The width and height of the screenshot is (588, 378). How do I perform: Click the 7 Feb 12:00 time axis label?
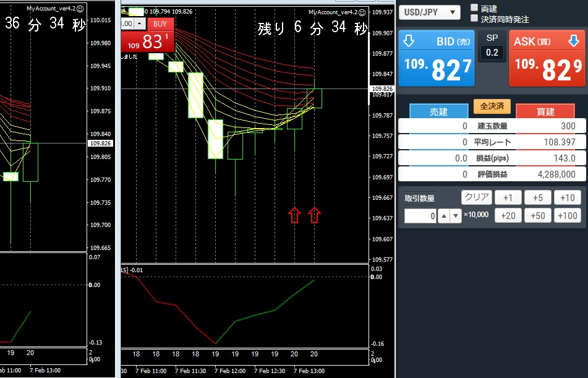pyautogui.click(x=229, y=371)
